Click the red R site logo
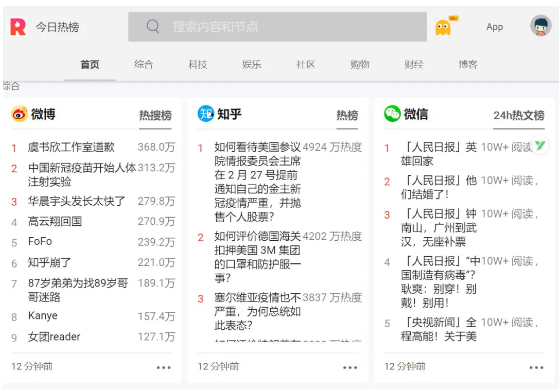The height and width of the screenshot is (392, 560). click(x=18, y=27)
